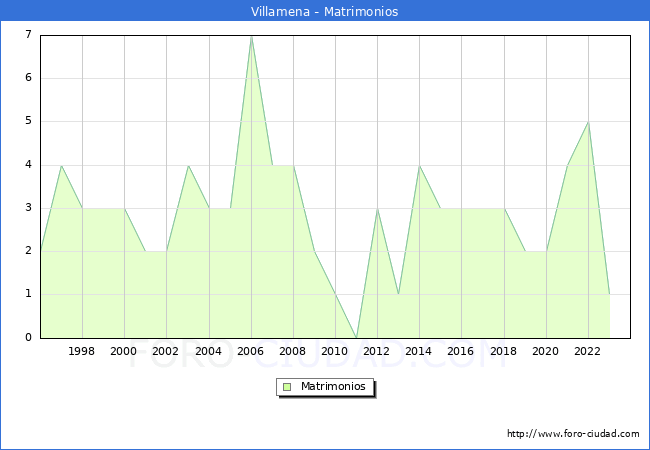Click the y-axis value 1
Image resolution: width=650 pixels, height=450 pixels.
pos(28,294)
